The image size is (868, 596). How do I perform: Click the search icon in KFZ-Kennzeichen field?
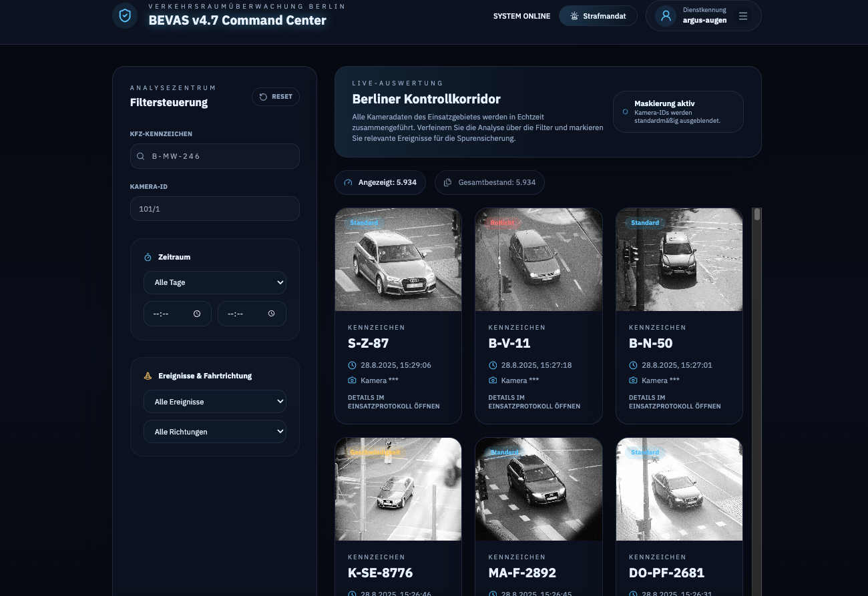(x=141, y=156)
